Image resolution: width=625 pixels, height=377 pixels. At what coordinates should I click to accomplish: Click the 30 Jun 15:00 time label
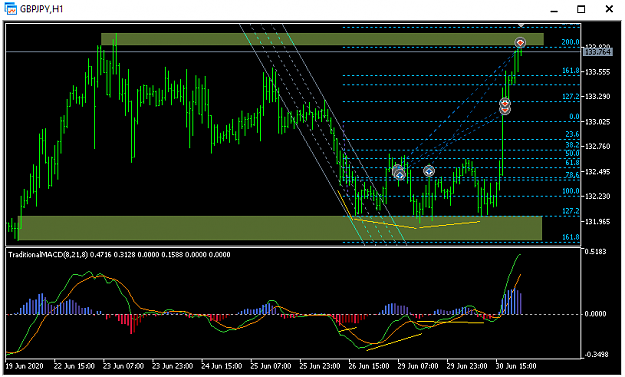[x=516, y=366]
